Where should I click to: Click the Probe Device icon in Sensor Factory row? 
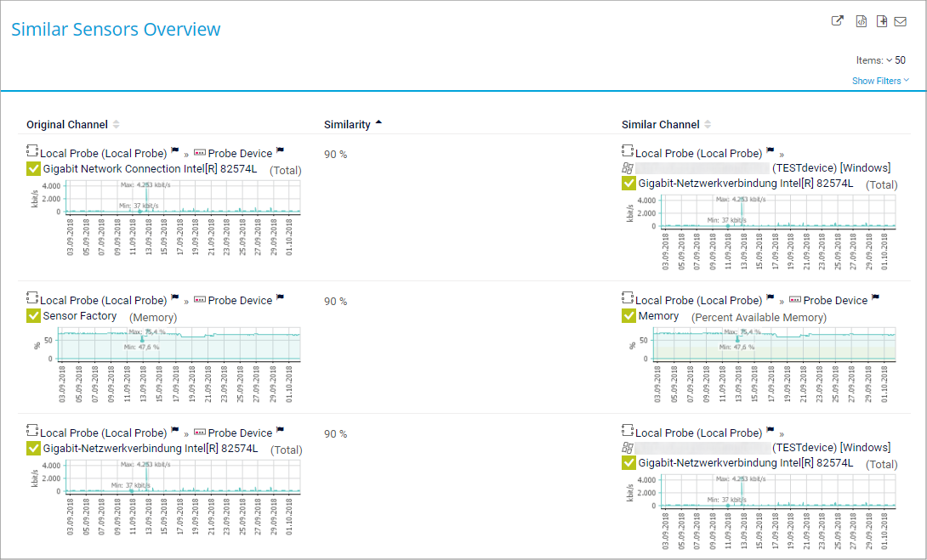click(x=201, y=300)
